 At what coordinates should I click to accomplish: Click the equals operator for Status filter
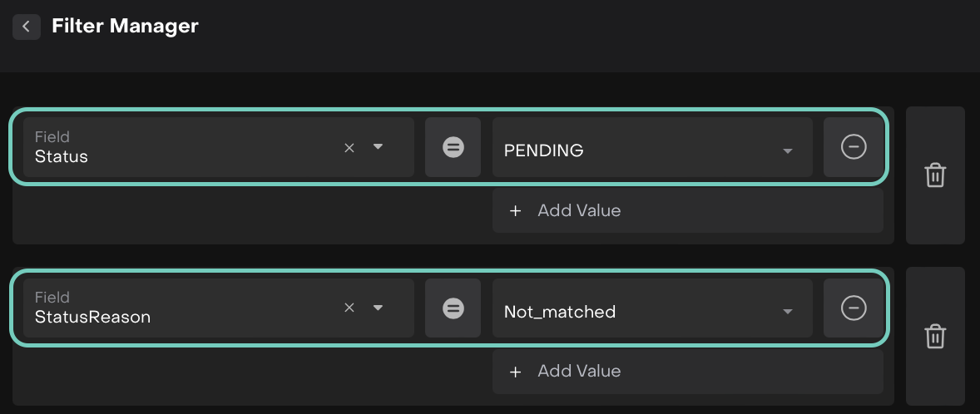[453, 147]
